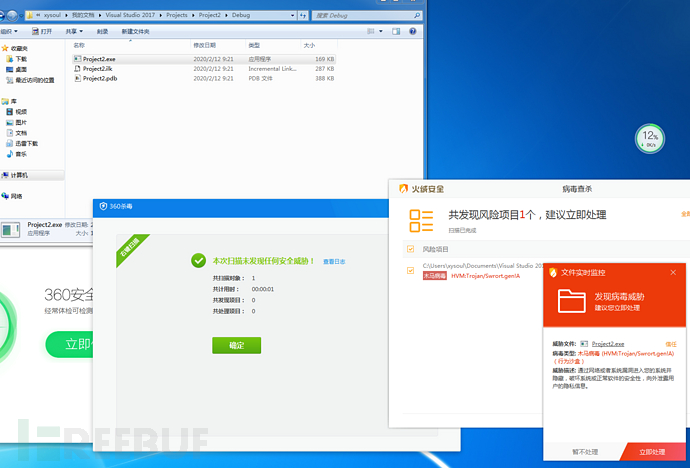Click the red Handle Now button
Image resolution: width=690 pixels, height=468 pixels.
pyautogui.click(x=652, y=452)
